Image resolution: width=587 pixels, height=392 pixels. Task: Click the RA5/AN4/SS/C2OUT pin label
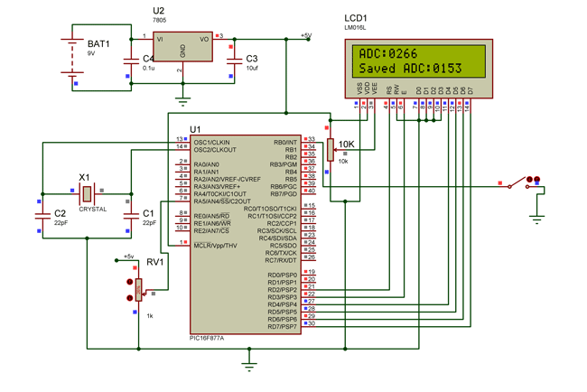point(222,201)
